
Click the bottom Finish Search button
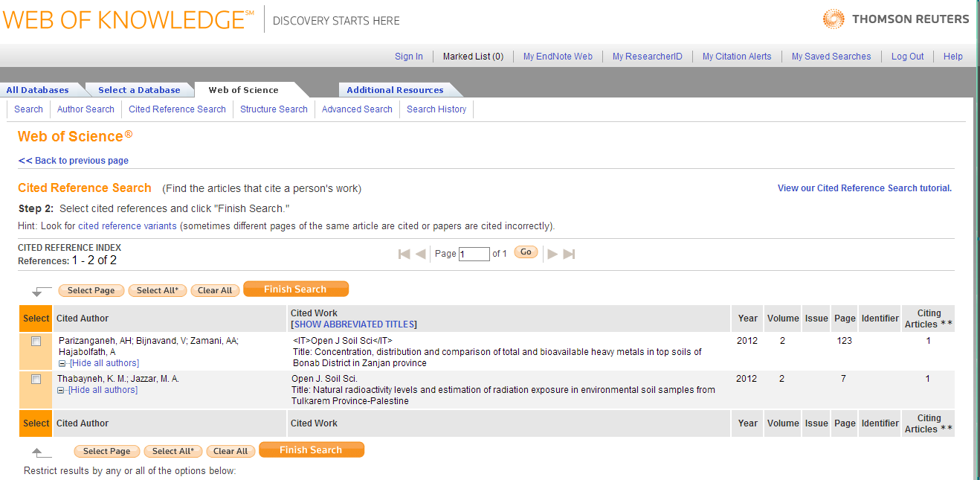coord(311,450)
